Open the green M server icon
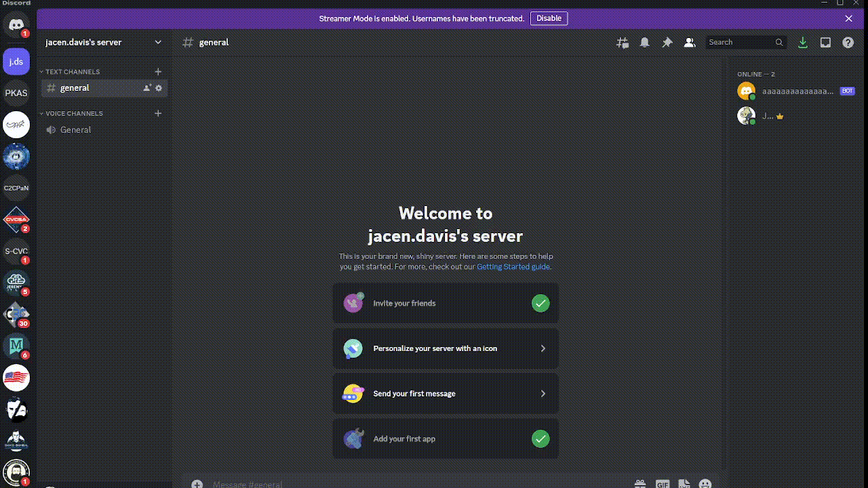The width and height of the screenshot is (868, 488). point(16,346)
